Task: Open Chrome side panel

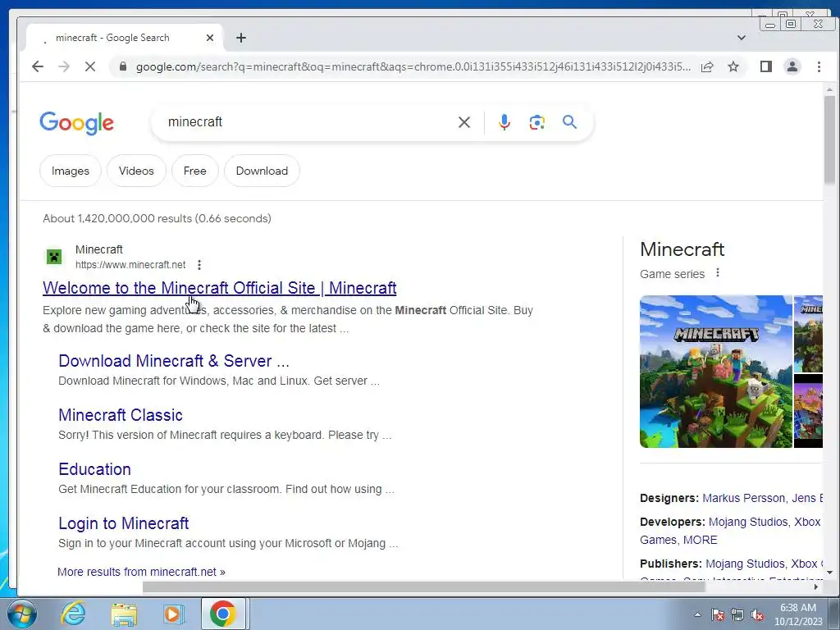Action: click(x=766, y=66)
